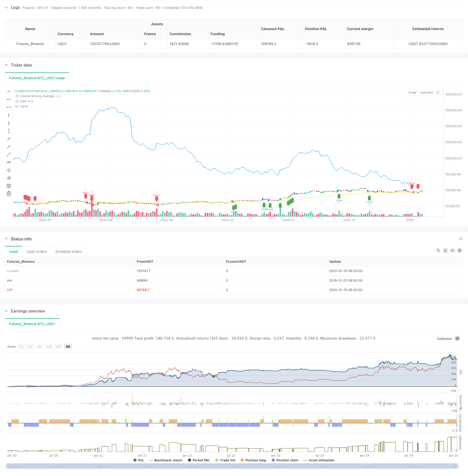This screenshot has height=476, width=468.
Task: Open the Schedule orders tab
Action: [x=69, y=252]
